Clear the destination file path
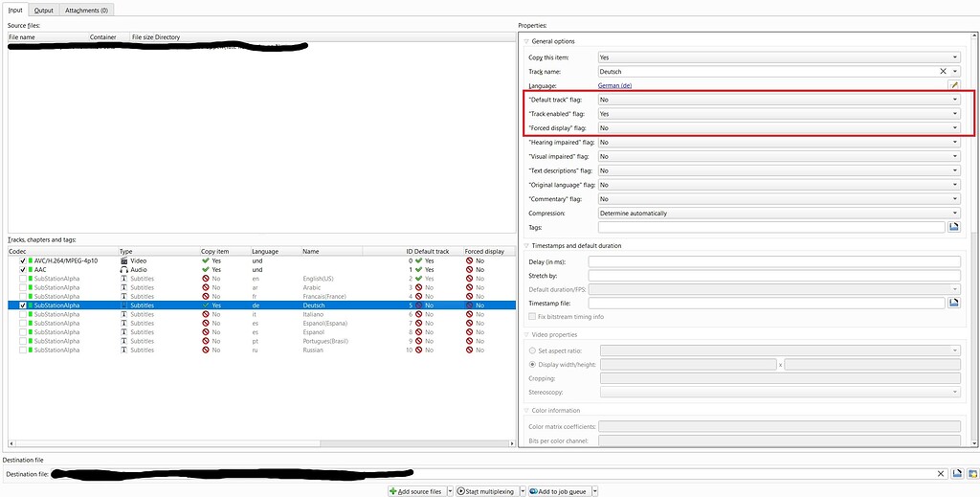 pyautogui.click(x=942, y=473)
